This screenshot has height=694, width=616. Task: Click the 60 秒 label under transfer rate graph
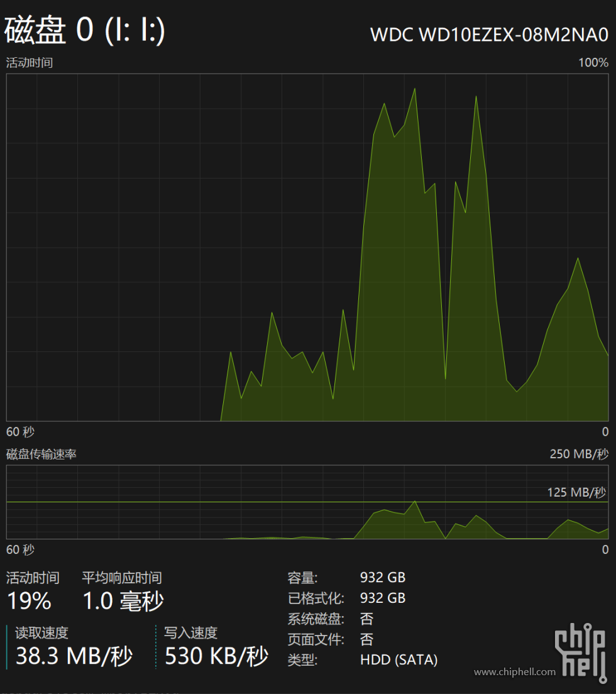pos(20,549)
